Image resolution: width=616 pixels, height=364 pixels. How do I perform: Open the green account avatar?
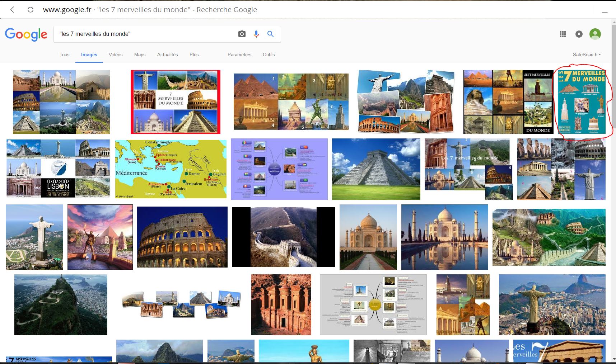(x=595, y=34)
